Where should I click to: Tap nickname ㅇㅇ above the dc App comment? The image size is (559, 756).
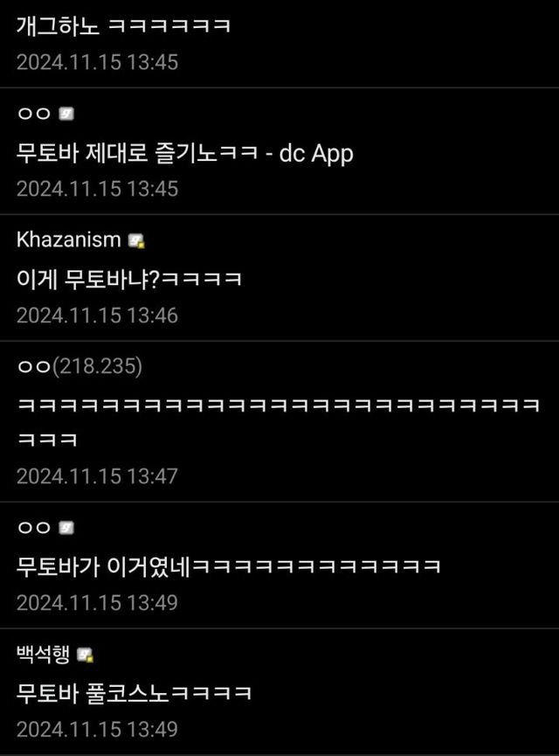pyautogui.click(x=34, y=114)
